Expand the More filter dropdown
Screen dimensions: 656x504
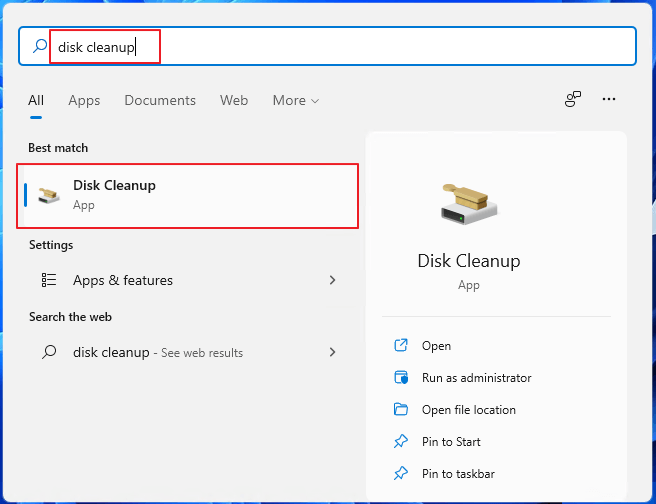point(295,101)
